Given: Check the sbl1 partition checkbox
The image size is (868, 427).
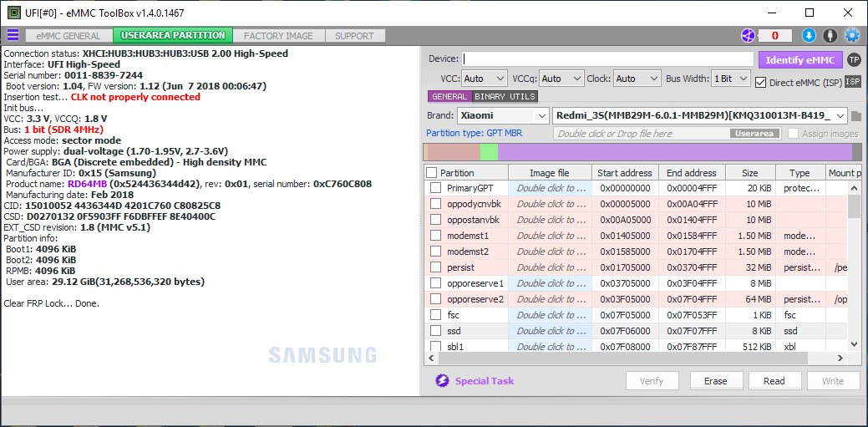Looking at the screenshot, I should (435, 348).
